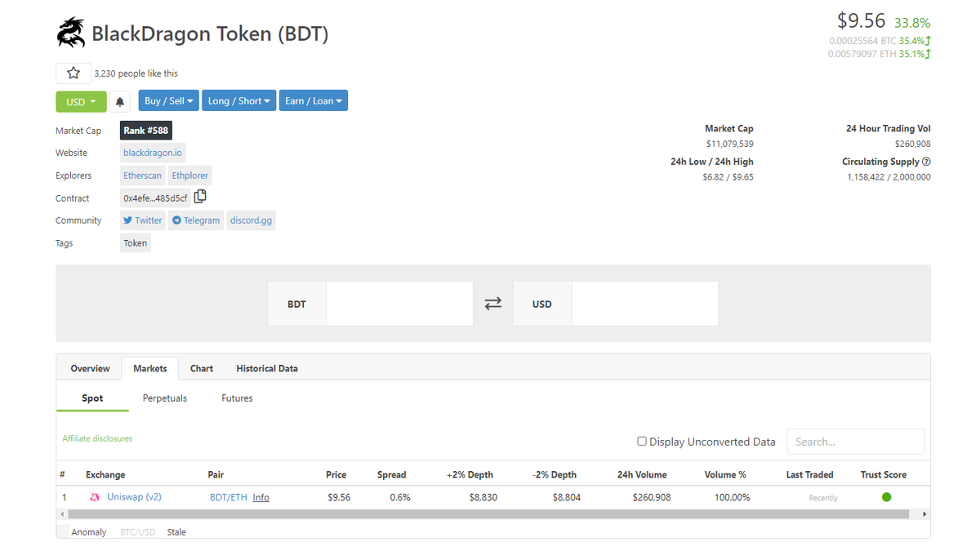980x560 pixels.
Task: Click the Info link next to BDT/ETH
Action: (x=261, y=497)
